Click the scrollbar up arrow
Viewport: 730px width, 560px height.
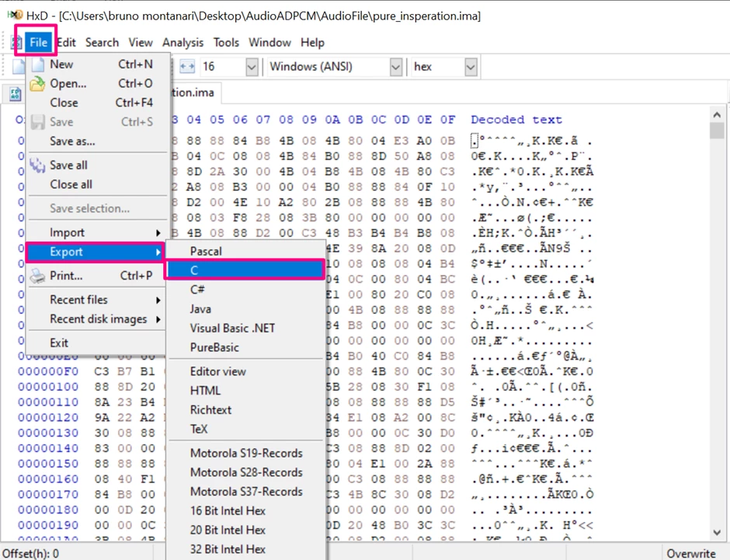coord(717,114)
